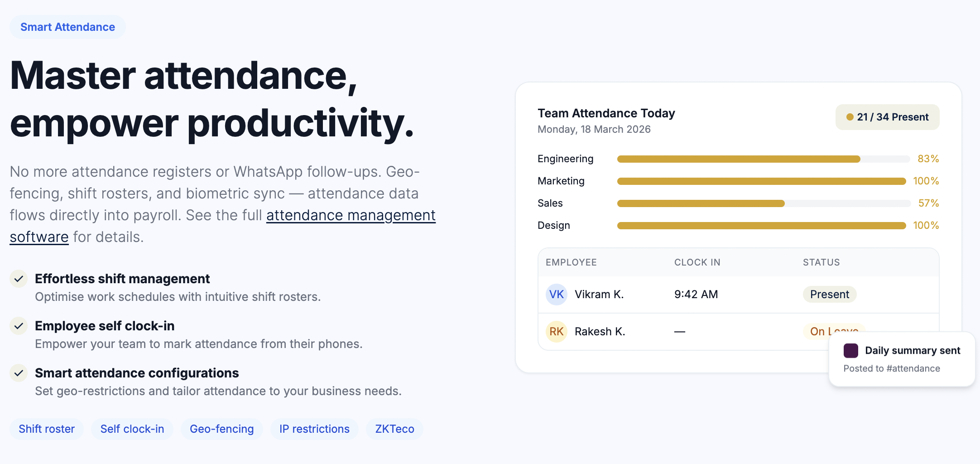Click the STATUS column header
980x464 pixels.
click(x=821, y=262)
